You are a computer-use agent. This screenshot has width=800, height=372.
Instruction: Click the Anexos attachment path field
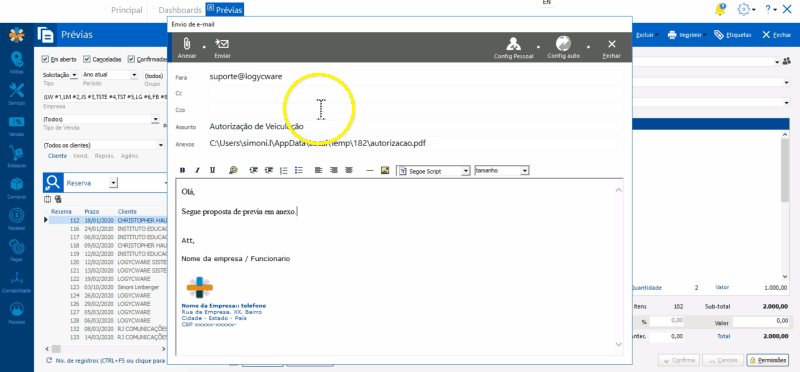(415, 143)
